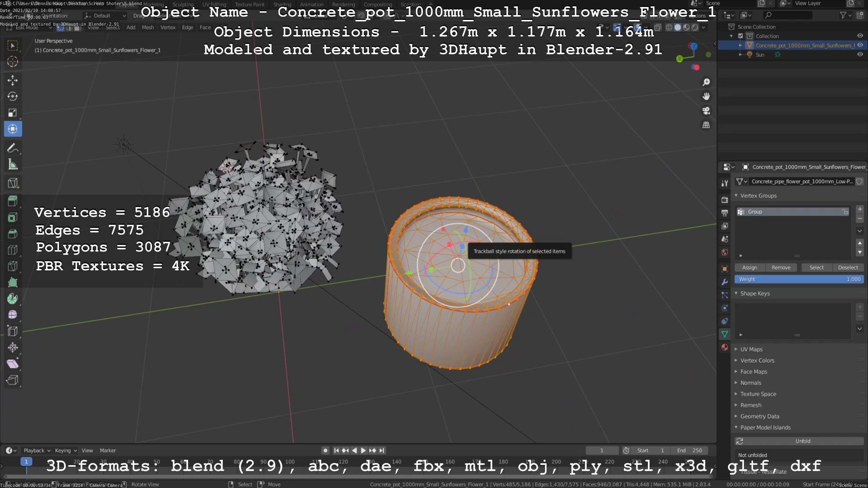Hide Collection using its eye icon
This screenshot has height=488, width=868.
[x=860, y=36]
